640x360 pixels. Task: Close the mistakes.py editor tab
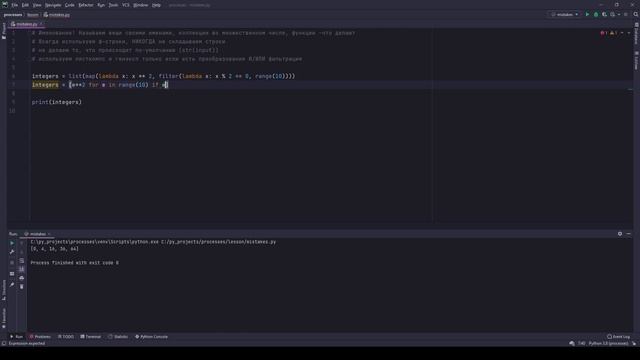click(x=41, y=24)
